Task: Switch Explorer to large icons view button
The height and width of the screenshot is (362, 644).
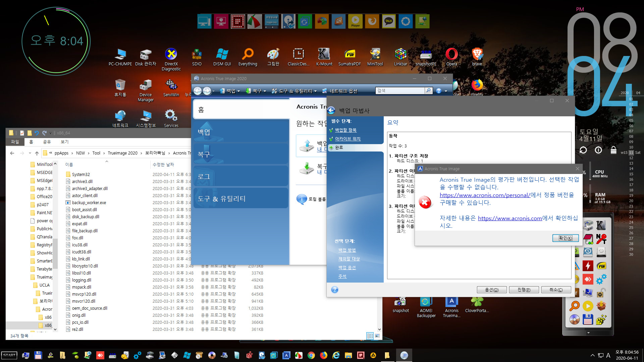Action: pos(378,336)
